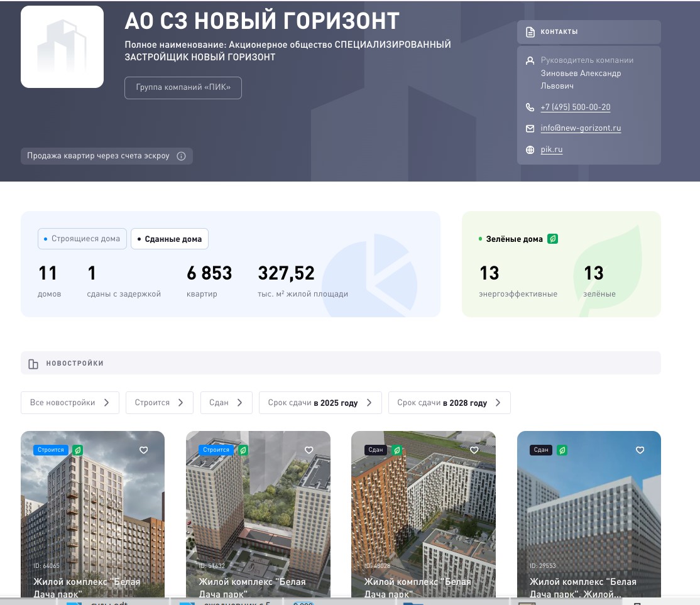This screenshot has height=605, width=700.
Task: Visit the pik.ru website link
Action: click(x=551, y=150)
